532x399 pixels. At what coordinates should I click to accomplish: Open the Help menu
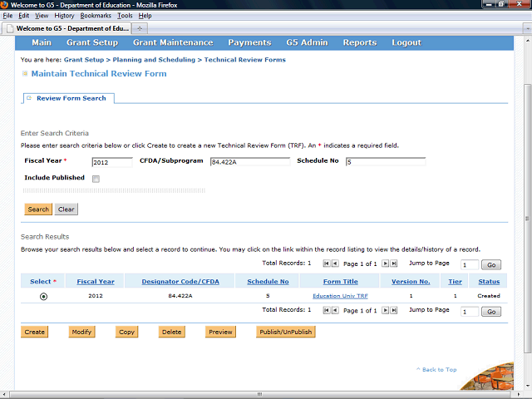click(145, 16)
